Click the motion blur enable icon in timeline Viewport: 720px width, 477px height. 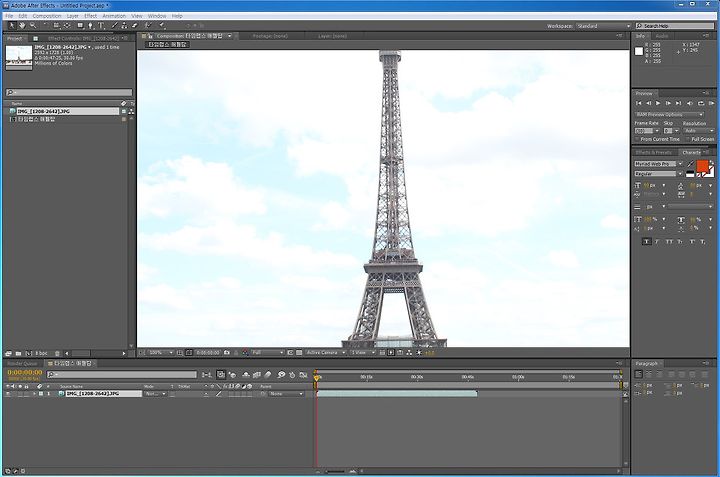[268, 375]
